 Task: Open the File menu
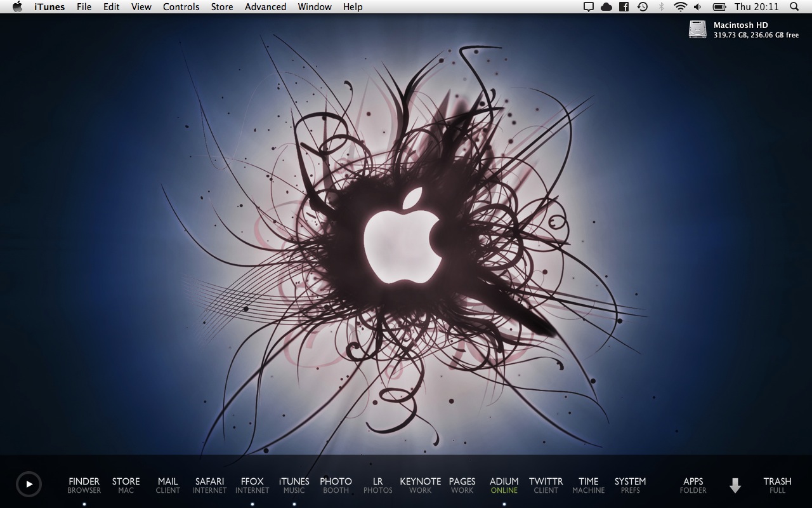84,6
